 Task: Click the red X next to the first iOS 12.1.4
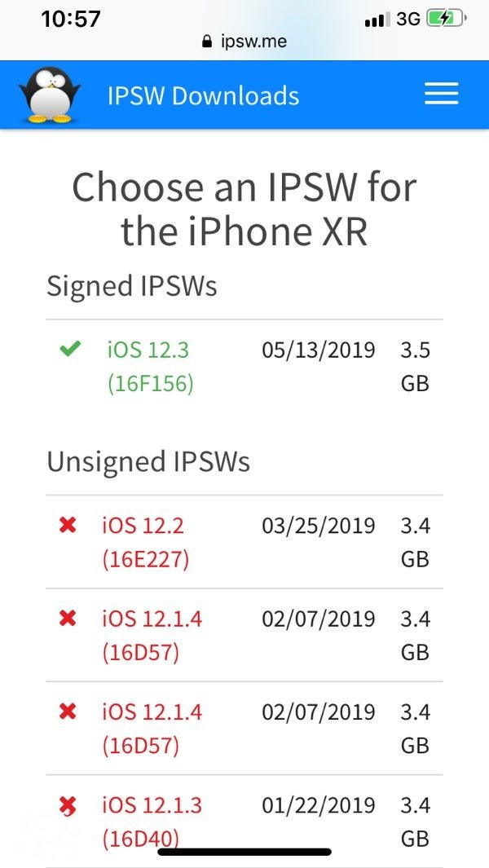tap(69, 619)
